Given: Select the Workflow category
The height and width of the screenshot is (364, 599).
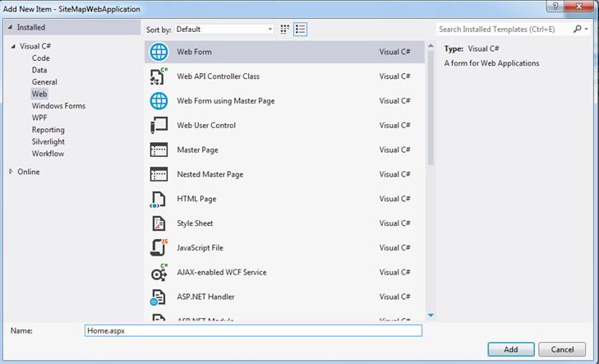Looking at the screenshot, I should point(48,154).
